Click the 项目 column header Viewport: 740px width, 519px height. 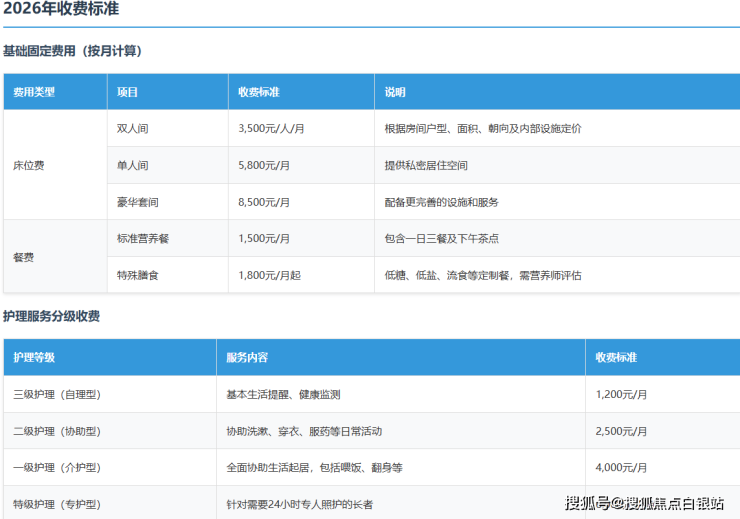(127, 92)
